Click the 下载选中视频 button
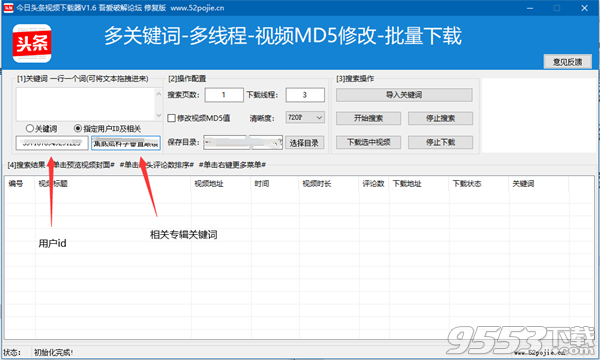This screenshot has height=360, width=600. coord(368,142)
